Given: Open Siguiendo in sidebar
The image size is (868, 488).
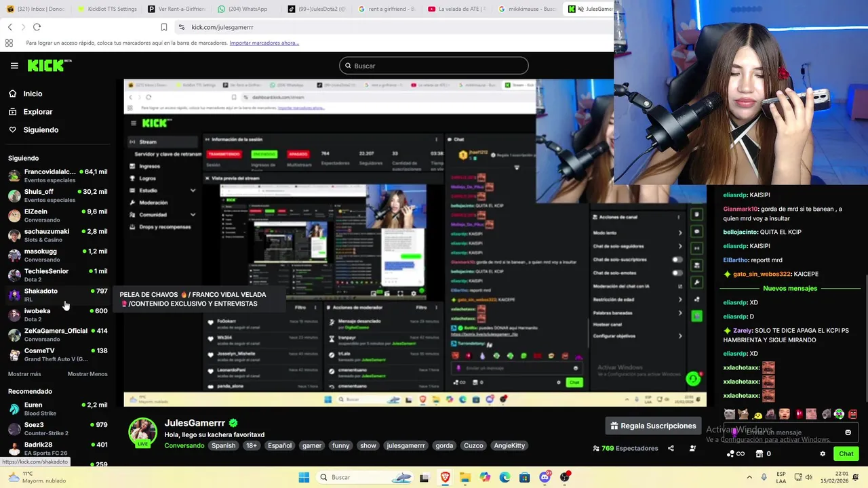Looking at the screenshot, I should [x=41, y=129].
